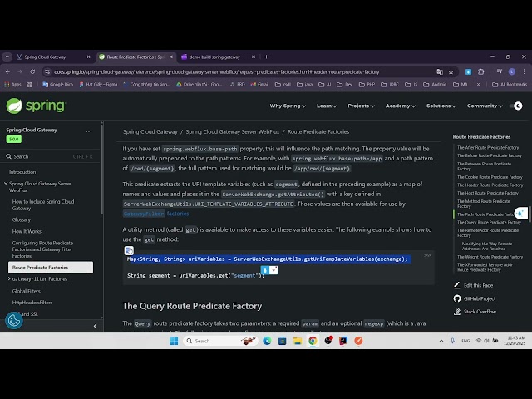Open the Academy dropdown menu
Viewport: 532px width, 399px height.
click(401, 106)
